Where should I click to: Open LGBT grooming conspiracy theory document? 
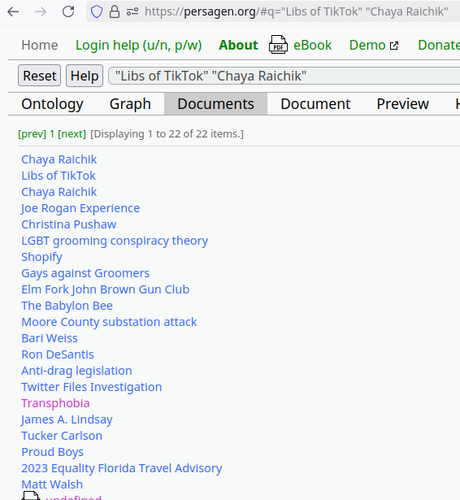(x=115, y=241)
